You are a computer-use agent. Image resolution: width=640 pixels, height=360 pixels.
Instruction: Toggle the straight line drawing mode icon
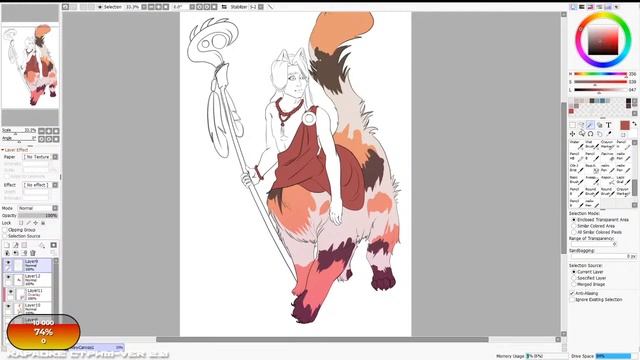click(270, 7)
